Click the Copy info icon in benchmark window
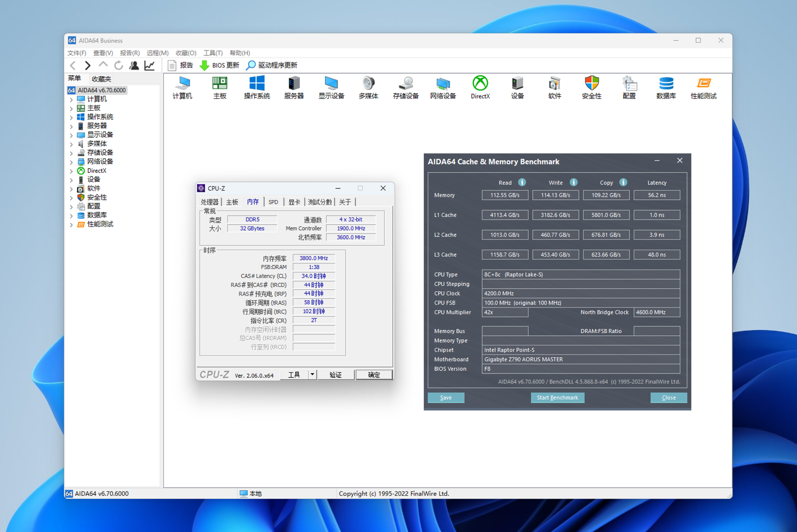 click(623, 182)
